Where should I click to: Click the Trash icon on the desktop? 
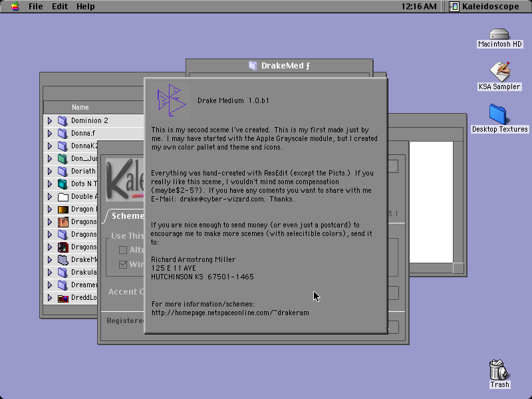pos(499,370)
